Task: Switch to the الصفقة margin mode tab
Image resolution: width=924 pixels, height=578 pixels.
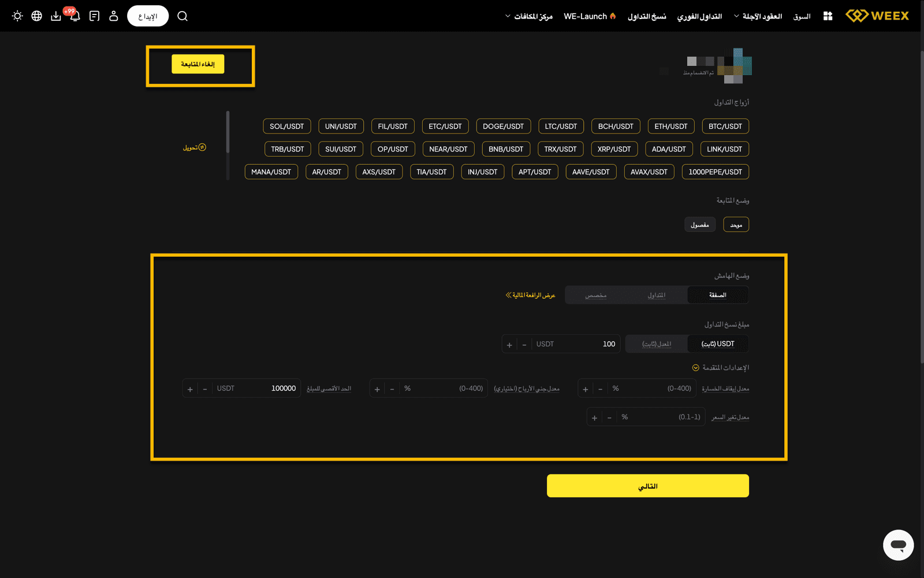Action: (x=718, y=295)
